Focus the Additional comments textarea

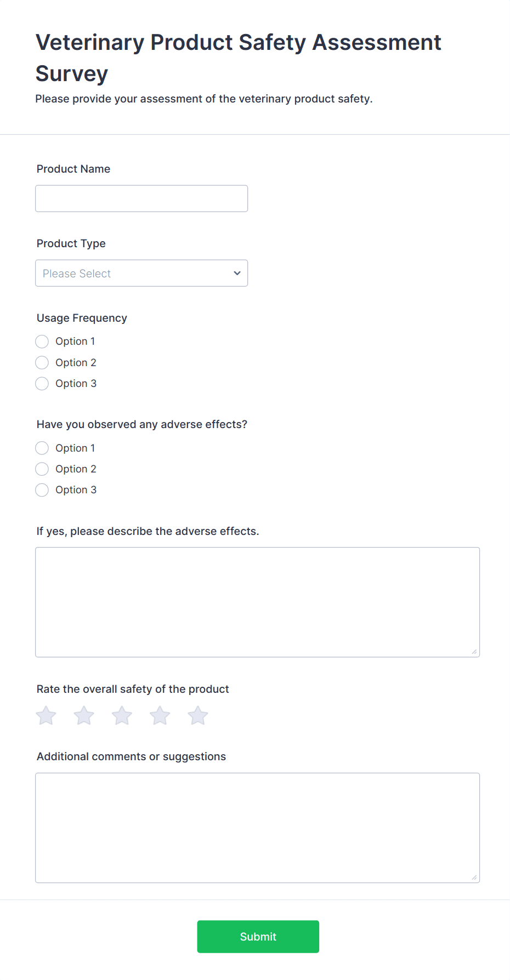click(257, 828)
